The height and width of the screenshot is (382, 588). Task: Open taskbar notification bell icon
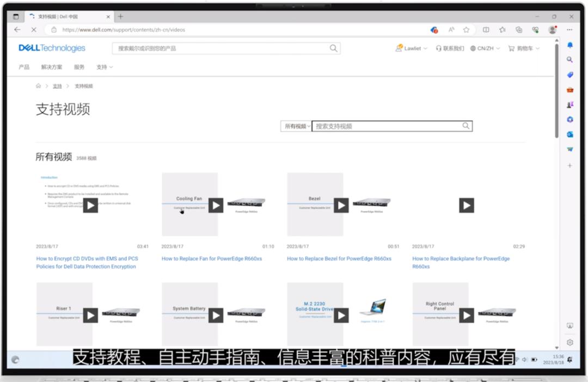tap(570, 360)
